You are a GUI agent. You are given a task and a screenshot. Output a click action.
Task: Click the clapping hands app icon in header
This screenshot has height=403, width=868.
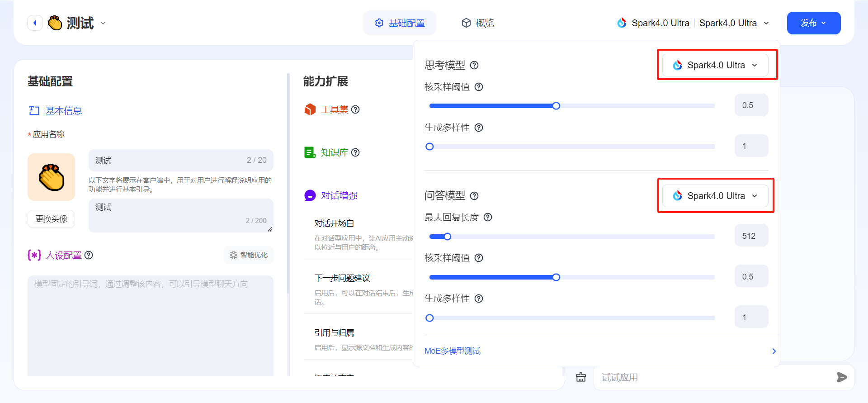tap(55, 23)
